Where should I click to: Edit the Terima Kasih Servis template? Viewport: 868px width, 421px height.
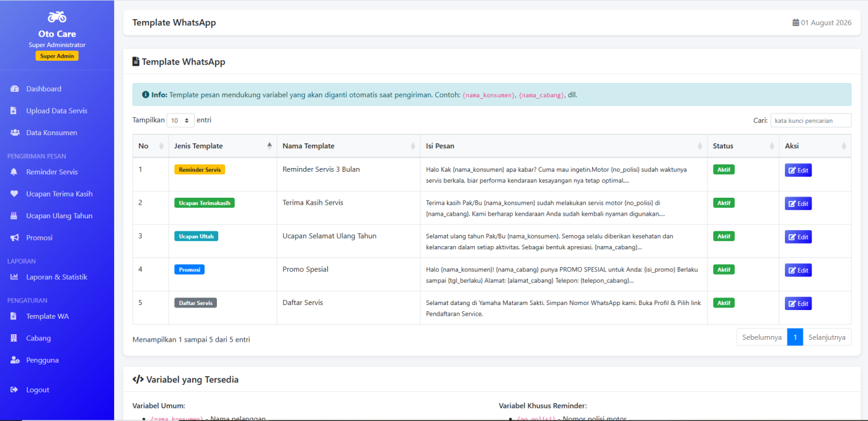[x=798, y=203]
